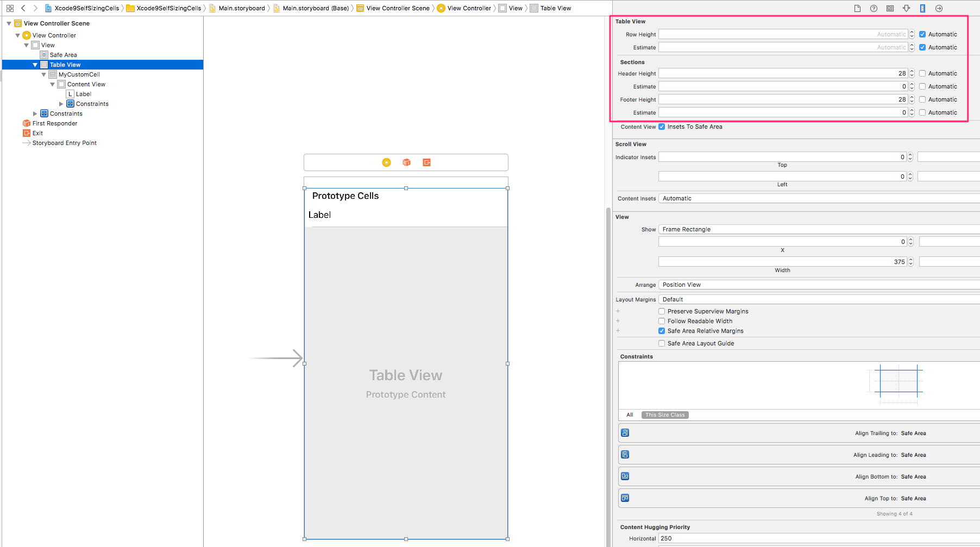980x547 pixels.
Task: Switch to This Size Class tab
Action: (664, 414)
